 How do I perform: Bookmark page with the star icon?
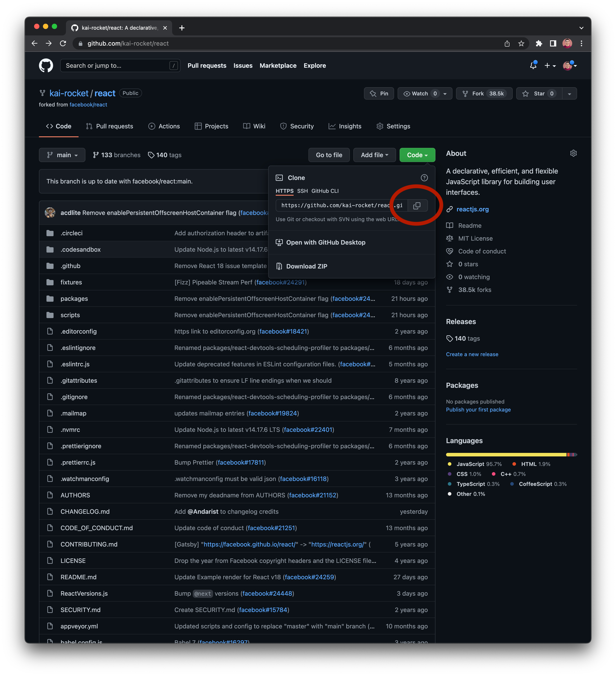(521, 44)
